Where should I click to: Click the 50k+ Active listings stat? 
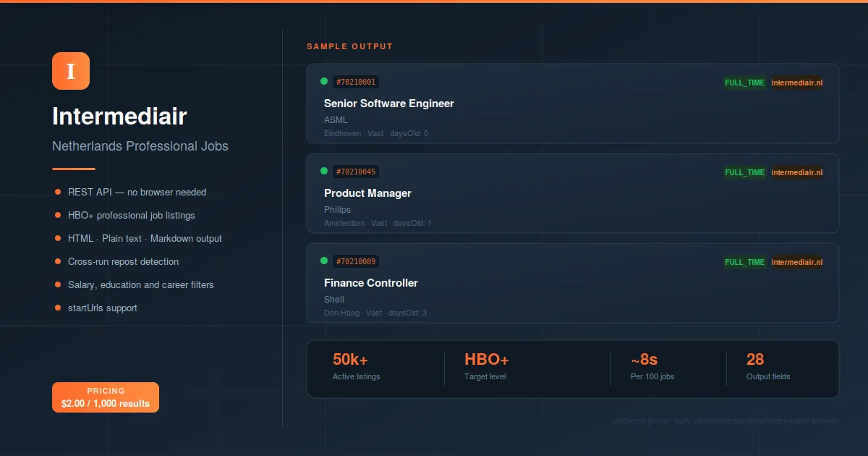tap(356, 367)
